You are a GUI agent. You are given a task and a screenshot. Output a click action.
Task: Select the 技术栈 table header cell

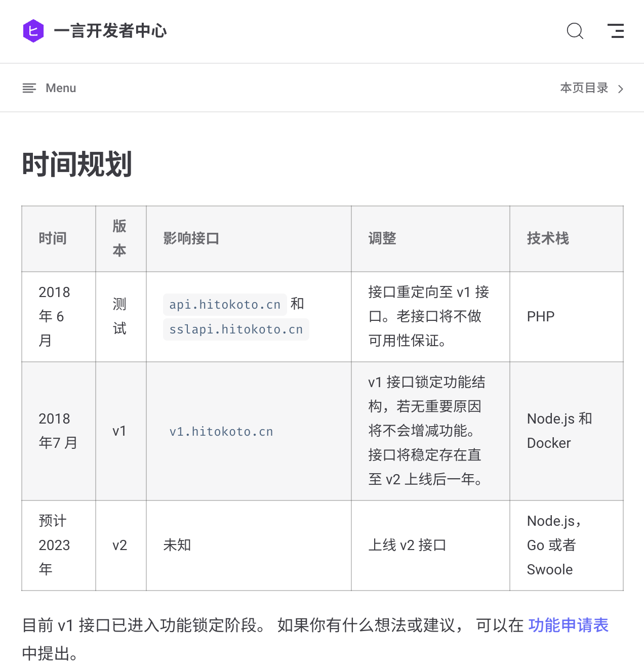pyautogui.click(x=547, y=238)
